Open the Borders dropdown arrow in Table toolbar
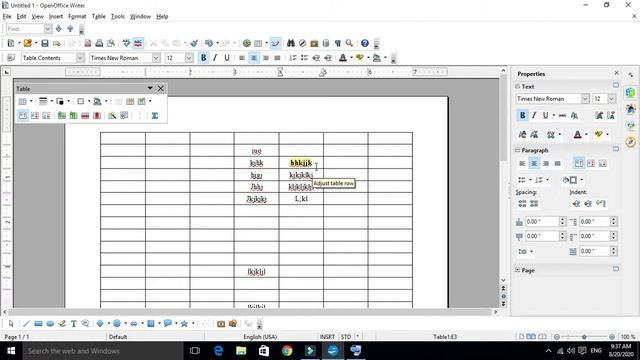The image size is (640, 360). [x=89, y=101]
